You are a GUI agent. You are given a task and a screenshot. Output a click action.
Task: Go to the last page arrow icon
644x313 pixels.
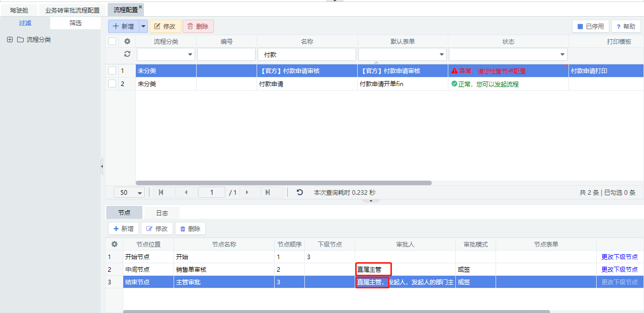pyautogui.click(x=268, y=192)
